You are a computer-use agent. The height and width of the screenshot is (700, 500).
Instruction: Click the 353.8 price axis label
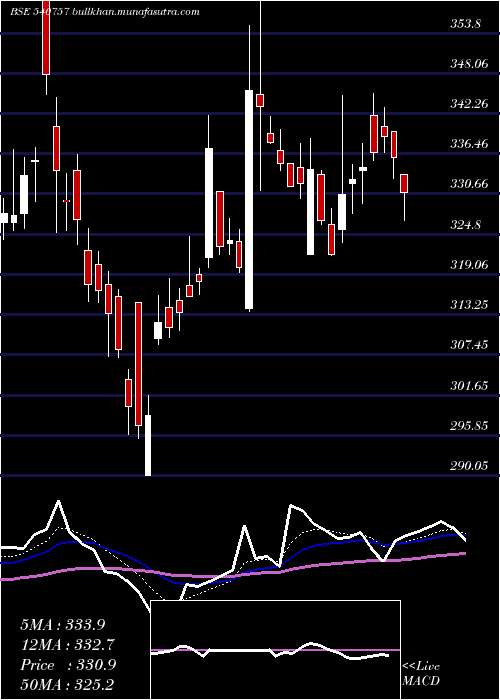click(465, 25)
